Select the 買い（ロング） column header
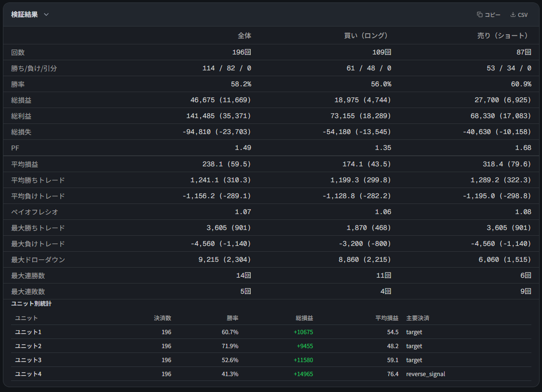The width and height of the screenshot is (542, 392). click(366, 36)
